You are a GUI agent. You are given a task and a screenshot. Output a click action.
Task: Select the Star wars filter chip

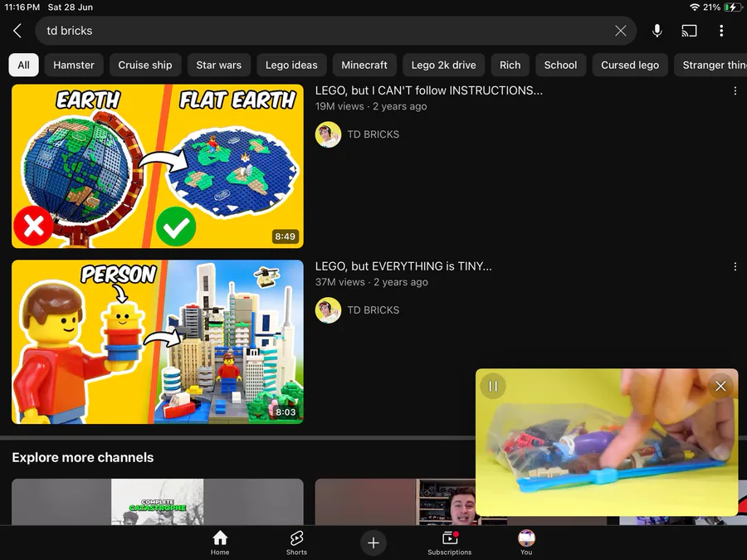click(x=218, y=66)
